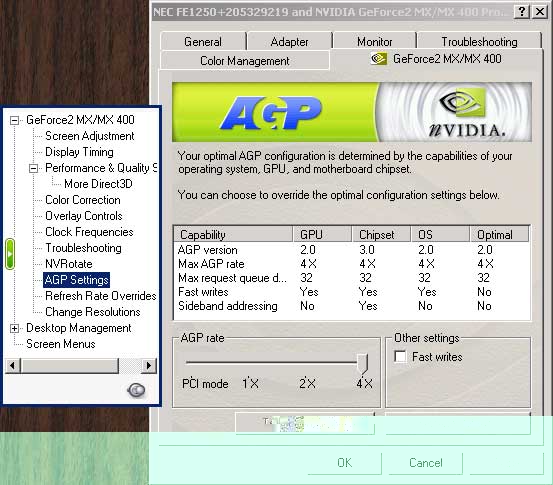Click the green side-panel collapse handle

coord(10,254)
